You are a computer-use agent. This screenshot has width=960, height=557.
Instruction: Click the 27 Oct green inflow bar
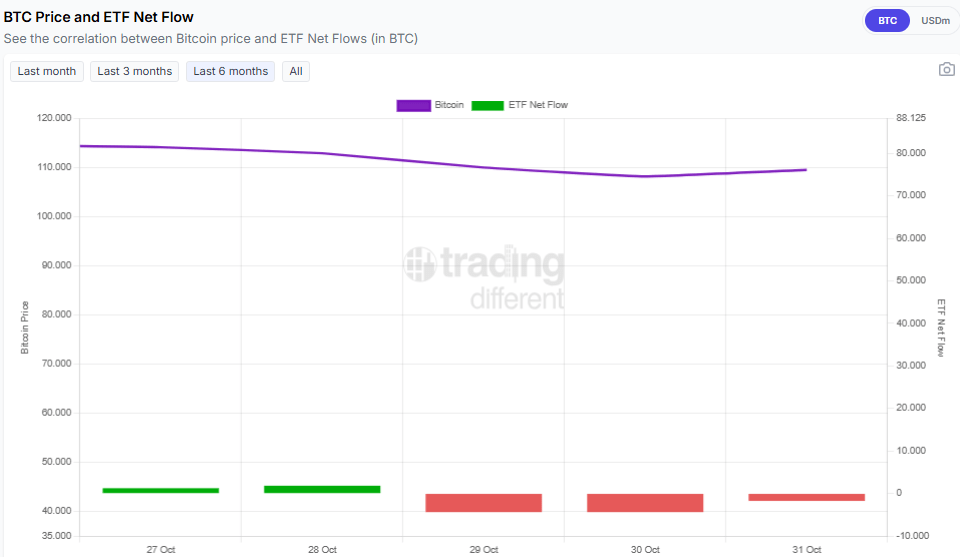(x=160, y=490)
